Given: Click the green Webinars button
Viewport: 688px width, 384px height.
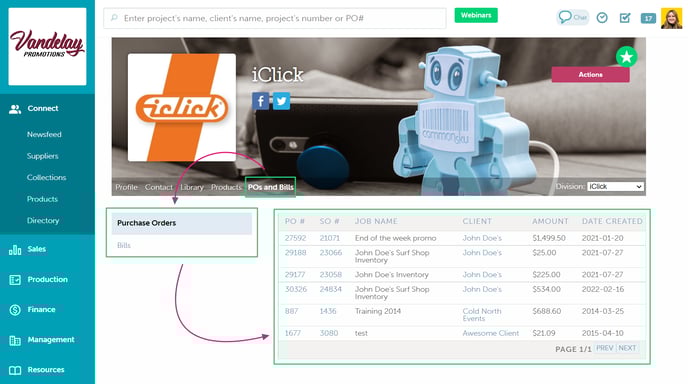Looking at the screenshot, I should point(476,15).
